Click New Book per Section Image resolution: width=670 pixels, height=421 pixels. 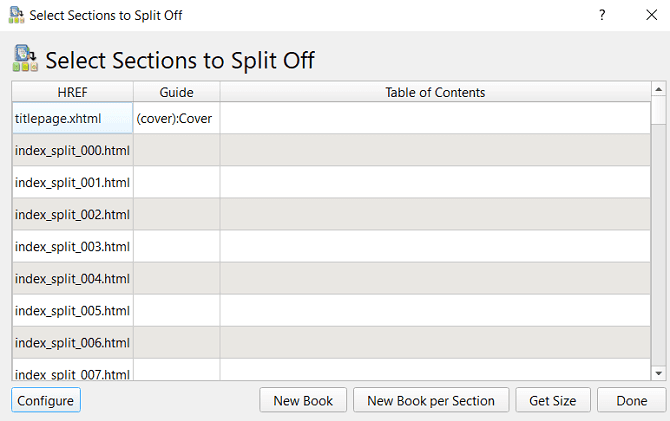[x=431, y=400]
